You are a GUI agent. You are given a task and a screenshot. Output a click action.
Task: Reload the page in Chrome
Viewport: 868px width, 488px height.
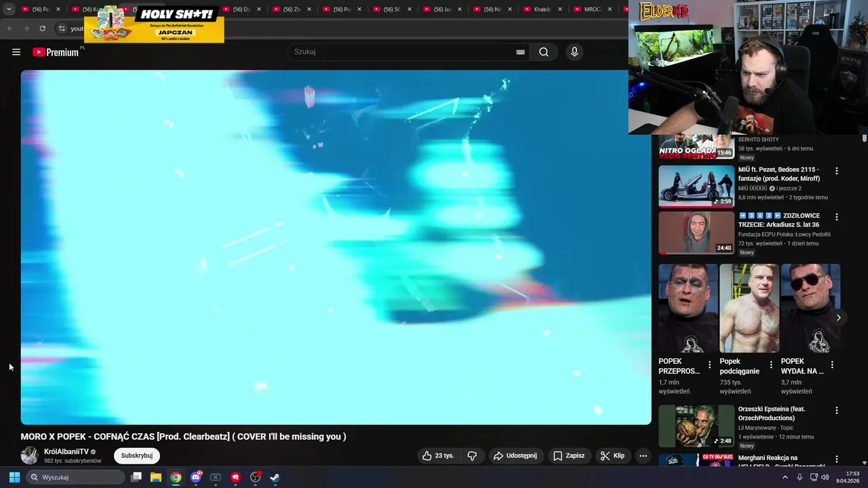pyautogui.click(x=43, y=28)
